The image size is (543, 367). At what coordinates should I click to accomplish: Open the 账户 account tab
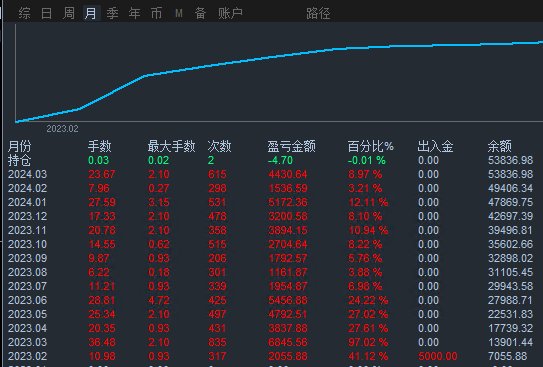(230, 14)
